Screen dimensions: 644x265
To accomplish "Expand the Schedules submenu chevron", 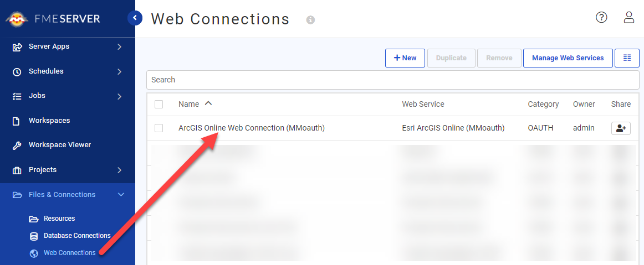I will [x=120, y=71].
